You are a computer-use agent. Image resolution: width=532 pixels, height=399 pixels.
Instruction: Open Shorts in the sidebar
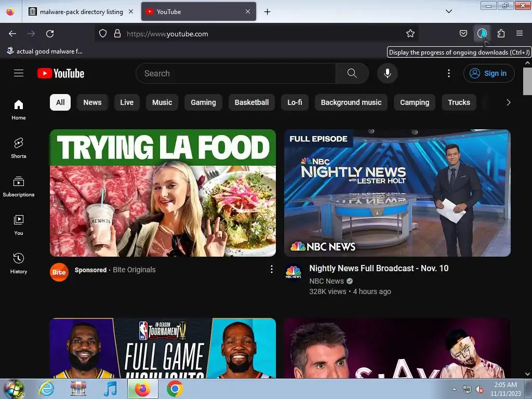click(19, 148)
